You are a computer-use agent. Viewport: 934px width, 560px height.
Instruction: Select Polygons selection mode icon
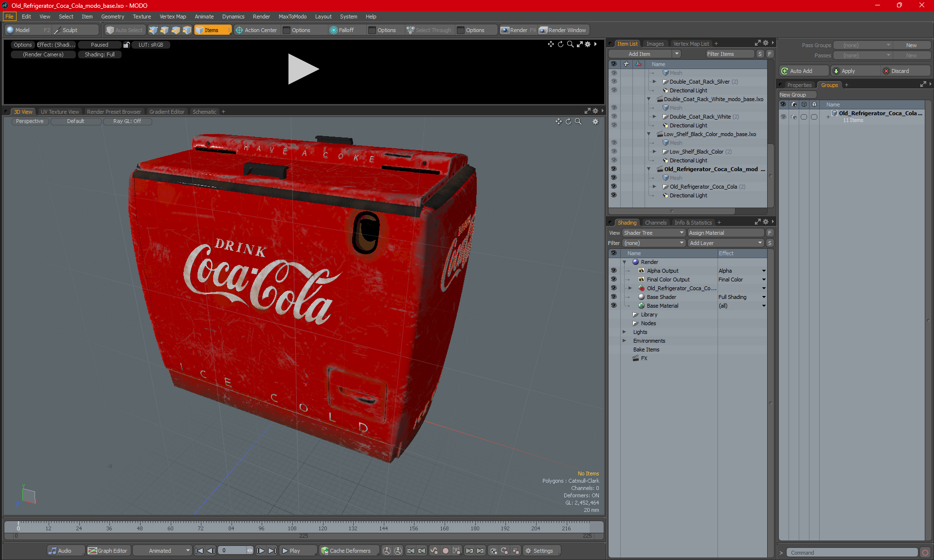click(x=176, y=30)
